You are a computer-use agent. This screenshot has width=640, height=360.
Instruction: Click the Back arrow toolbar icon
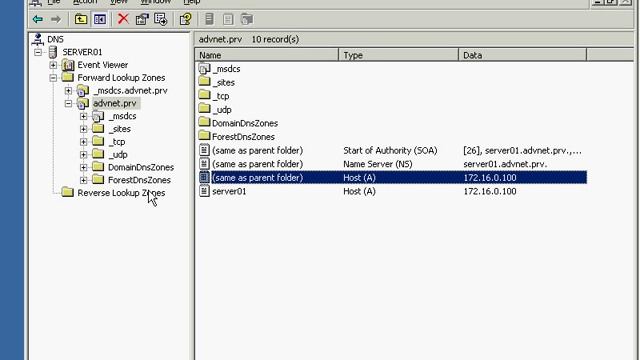click(x=38, y=19)
